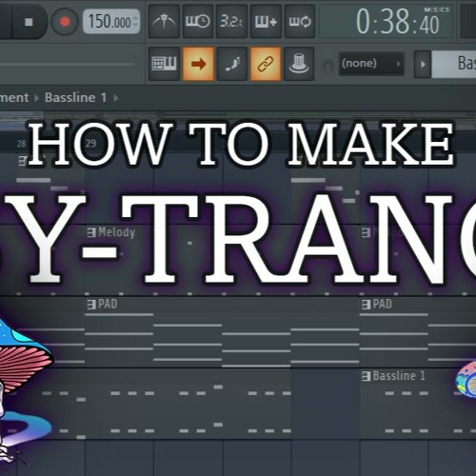Toggle the 3.2.1 countdown before recording
This screenshot has height=476, width=476.
pos(231,22)
